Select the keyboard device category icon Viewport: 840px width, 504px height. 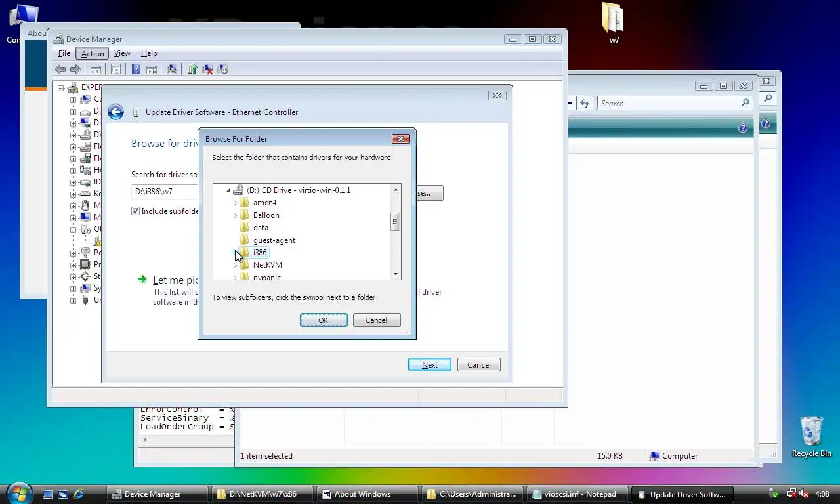tap(85, 194)
